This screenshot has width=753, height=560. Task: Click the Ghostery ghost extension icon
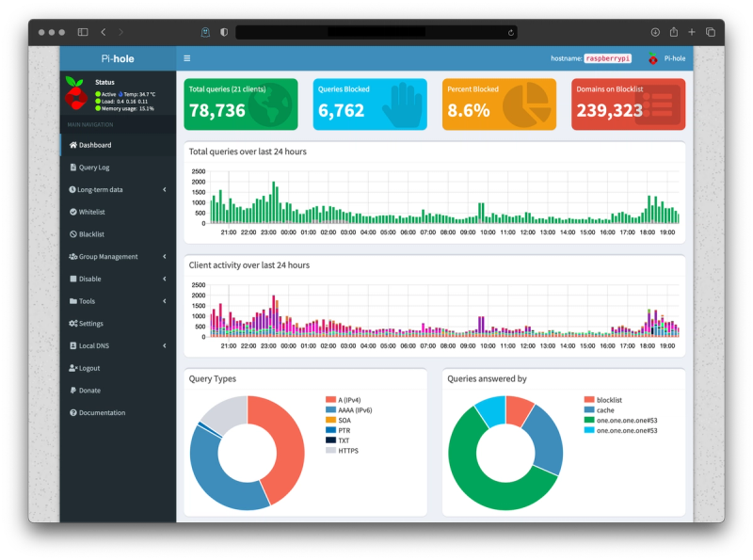click(205, 32)
